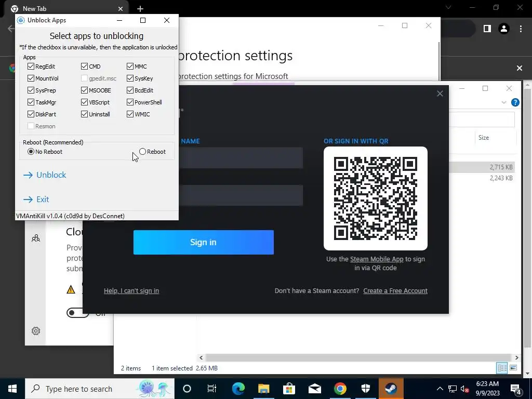
Task: Open Windows Security from taskbar
Action: click(365, 389)
